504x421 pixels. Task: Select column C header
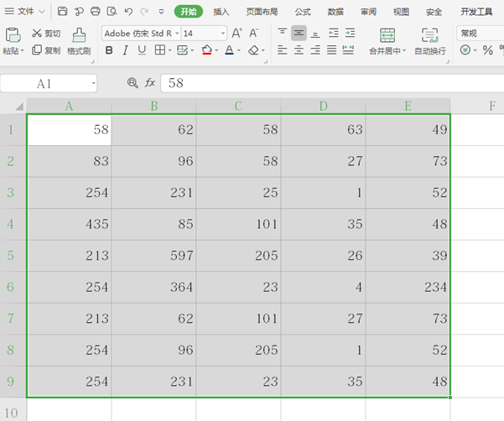coord(238,106)
